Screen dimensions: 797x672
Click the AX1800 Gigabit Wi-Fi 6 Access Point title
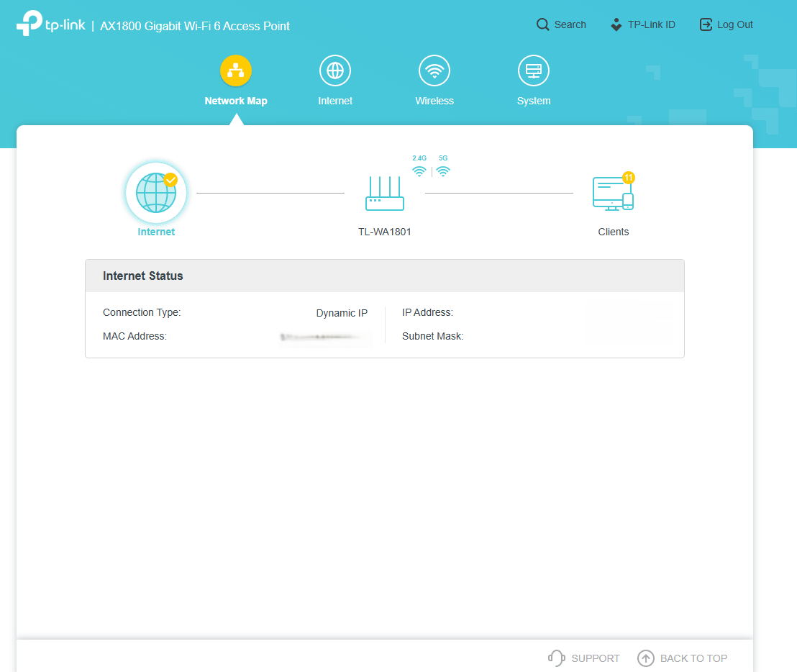point(195,26)
